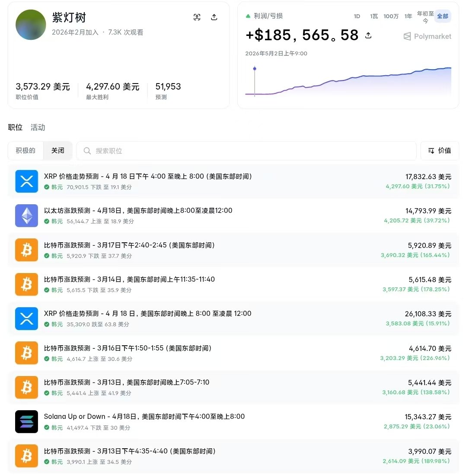Select the 100万 time range
This screenshot has height=476, width=466.
(391, 16)
